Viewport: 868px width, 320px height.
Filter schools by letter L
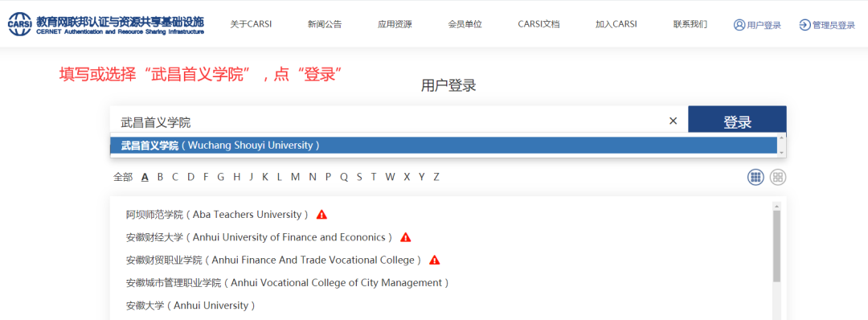pos(280,177)
